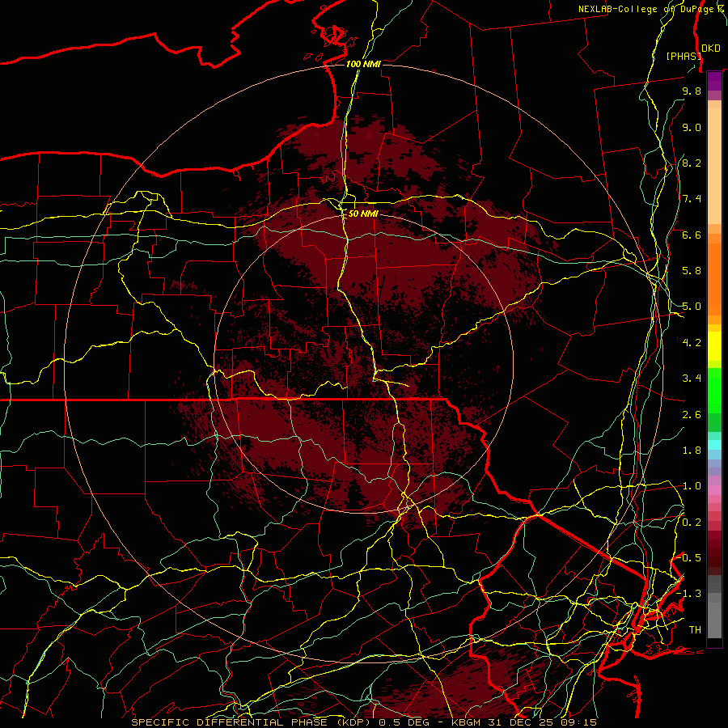Screen dimensions: 728x728
Task: Click the 09:15 timestamp in the caption
Action: click(x=579, y=722)
